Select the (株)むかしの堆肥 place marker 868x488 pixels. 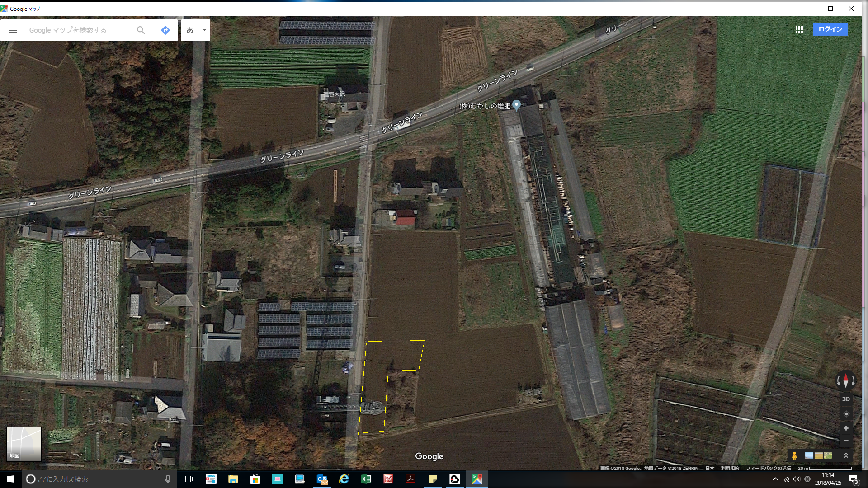(516, 104)
